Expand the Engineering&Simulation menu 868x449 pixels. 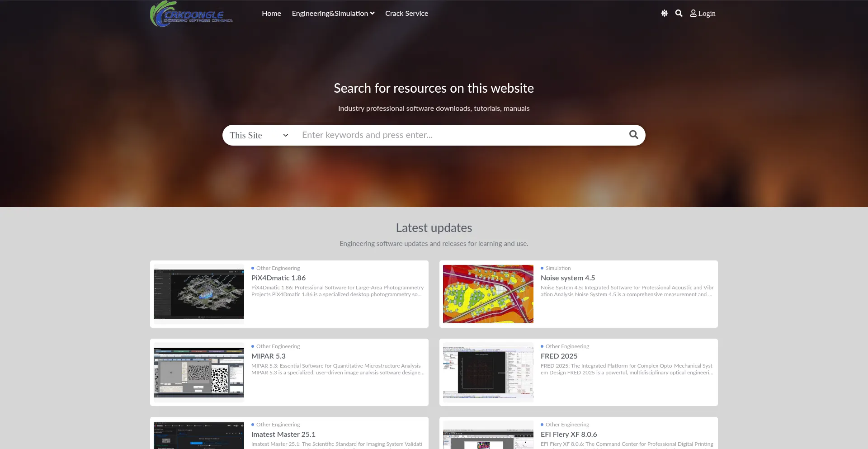333,14
